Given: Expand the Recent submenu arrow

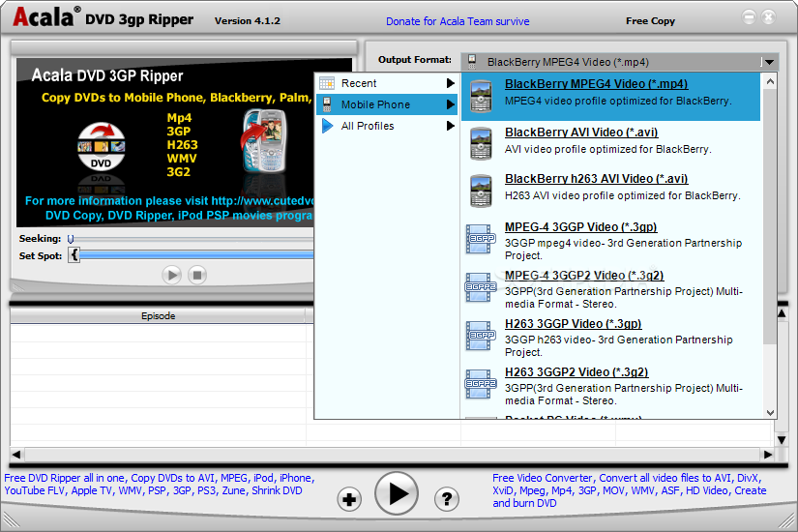Looking at the screenshot, I should click(x=450, y=83).
